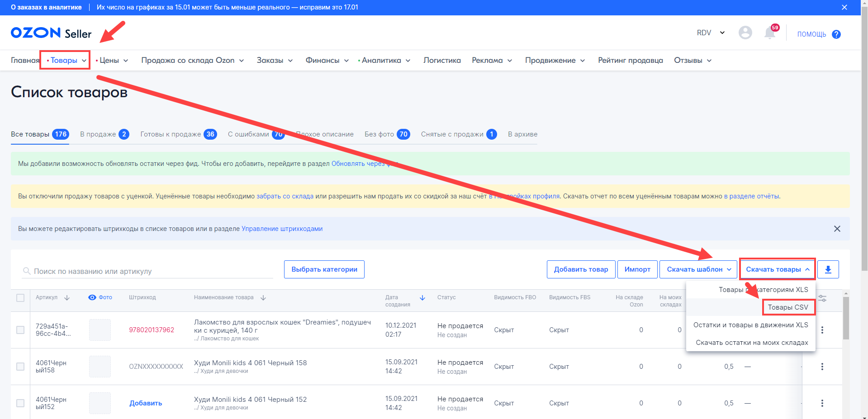The image size is (868, 419).
Task: Expand the Продвижение navigation menu
Action: pos(555,61)
